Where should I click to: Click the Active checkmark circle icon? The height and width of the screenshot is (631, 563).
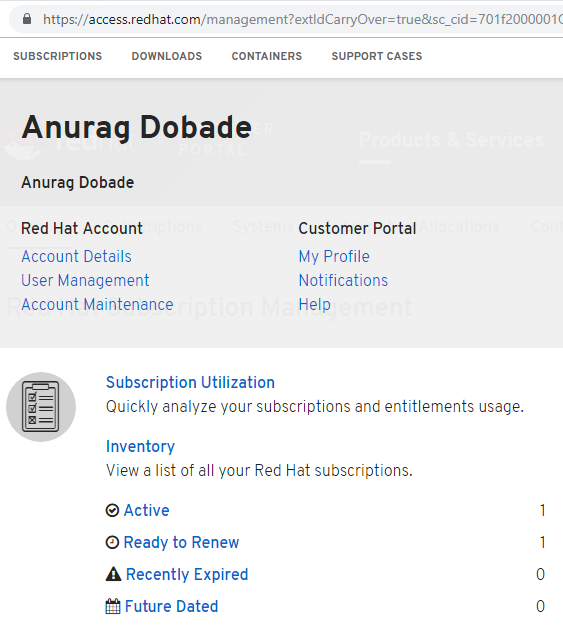(x=112, y=510)
